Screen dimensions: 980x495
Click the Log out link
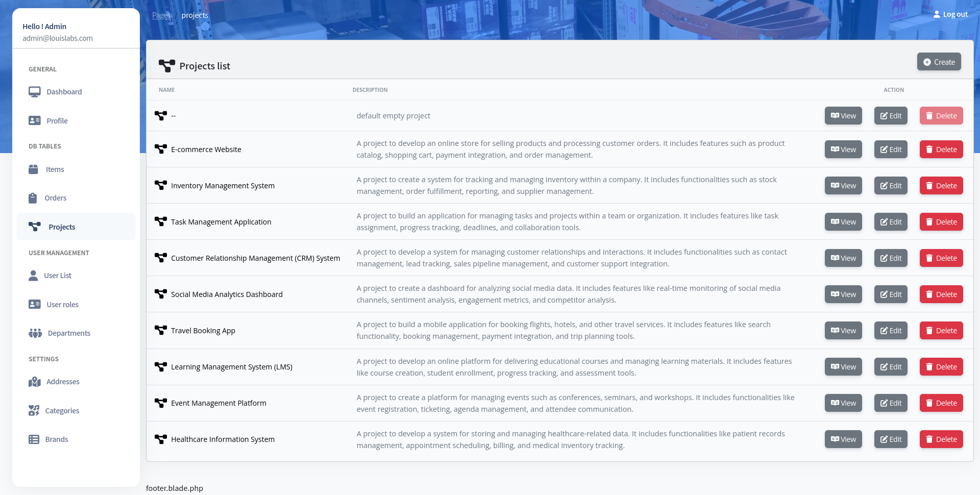[x=950, y=14]
